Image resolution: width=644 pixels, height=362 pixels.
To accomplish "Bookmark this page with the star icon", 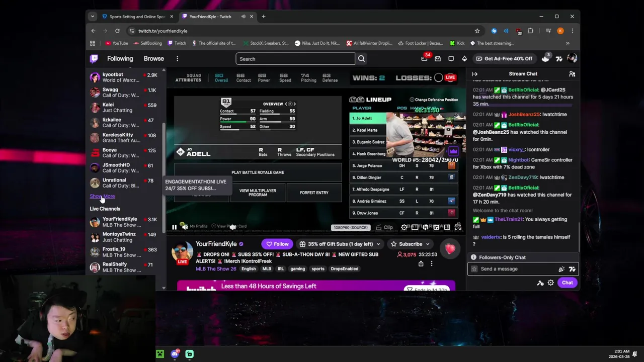I will [477, 31].
